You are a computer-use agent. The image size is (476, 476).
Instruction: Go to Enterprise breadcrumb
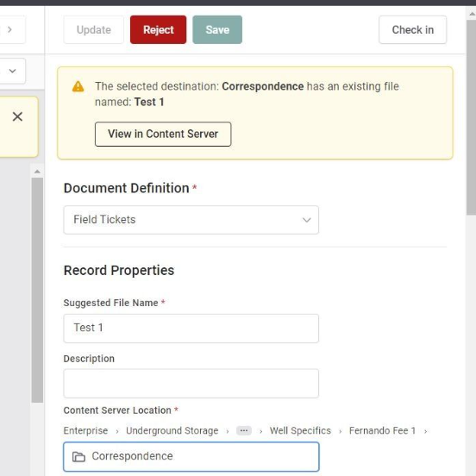pyautogui.click(x=85, y=431)
